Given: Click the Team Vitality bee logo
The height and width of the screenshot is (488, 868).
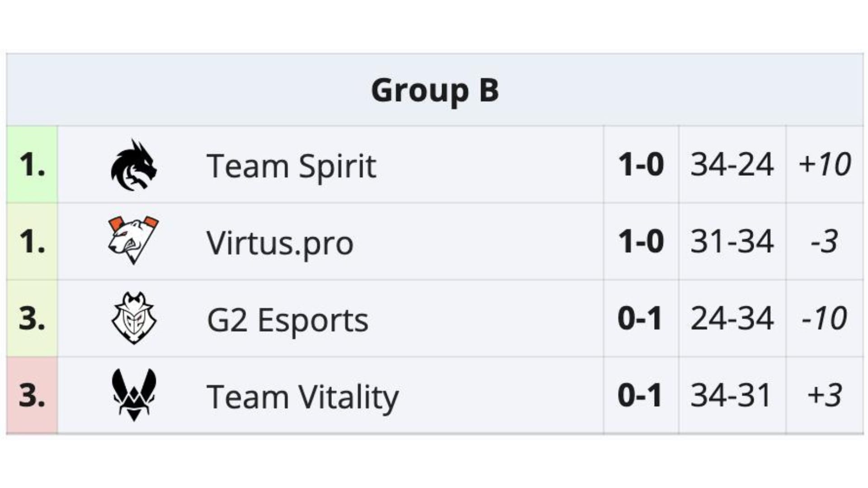Looking at the screenshot, I should [134, 395].
